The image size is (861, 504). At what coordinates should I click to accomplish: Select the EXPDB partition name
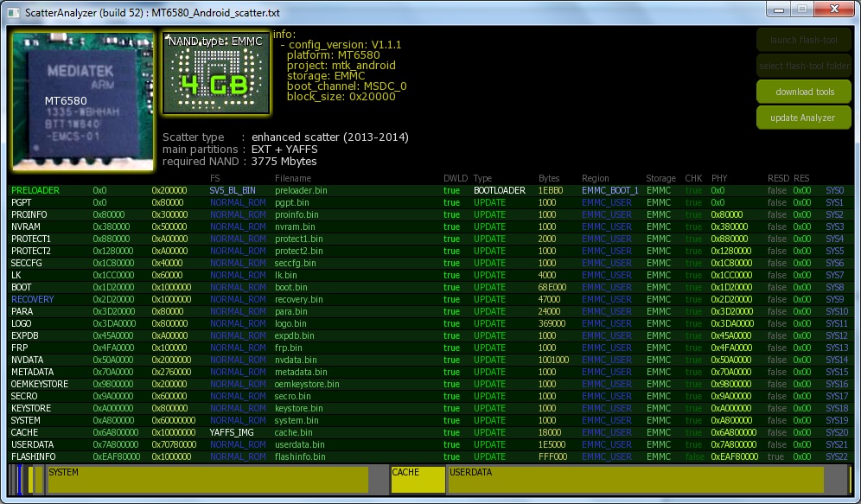coord(25,335)
